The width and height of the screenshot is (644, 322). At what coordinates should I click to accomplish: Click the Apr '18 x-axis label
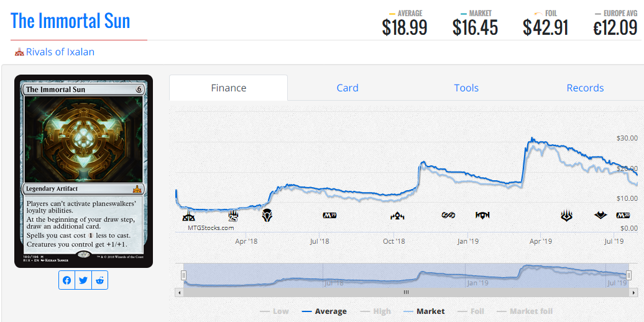(x=246, y=241)
